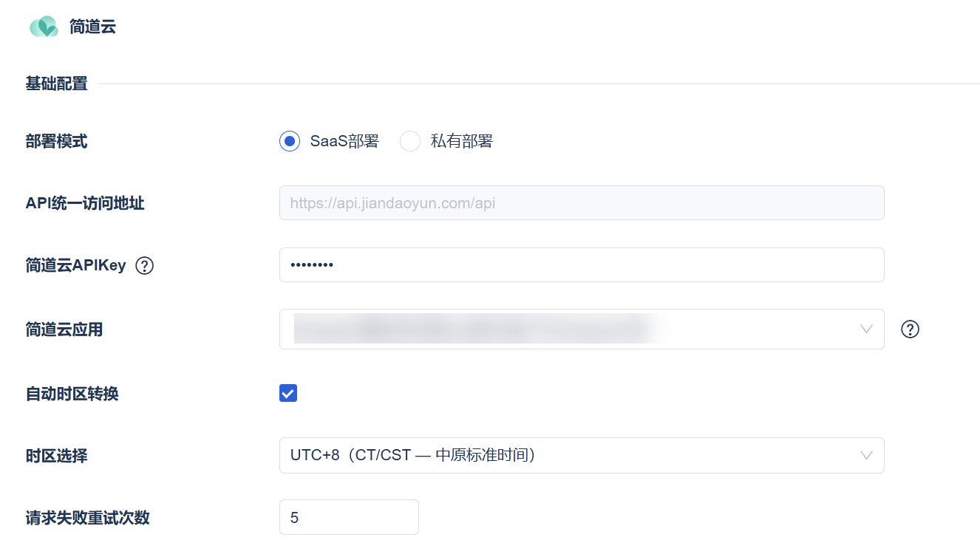Screen dimensions: 980x540
Task: Click the 请求失败重试次数 label
Action: tap(88, 518)
